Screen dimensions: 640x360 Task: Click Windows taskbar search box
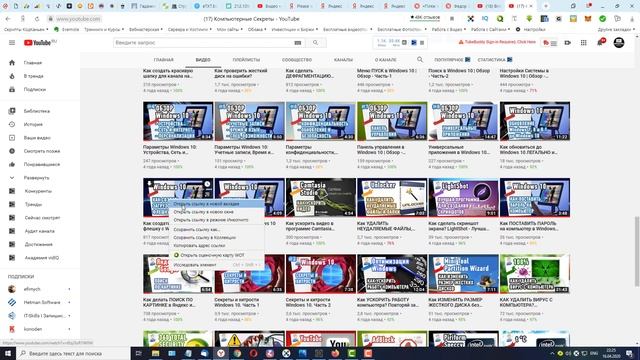(x=73, y=353)
